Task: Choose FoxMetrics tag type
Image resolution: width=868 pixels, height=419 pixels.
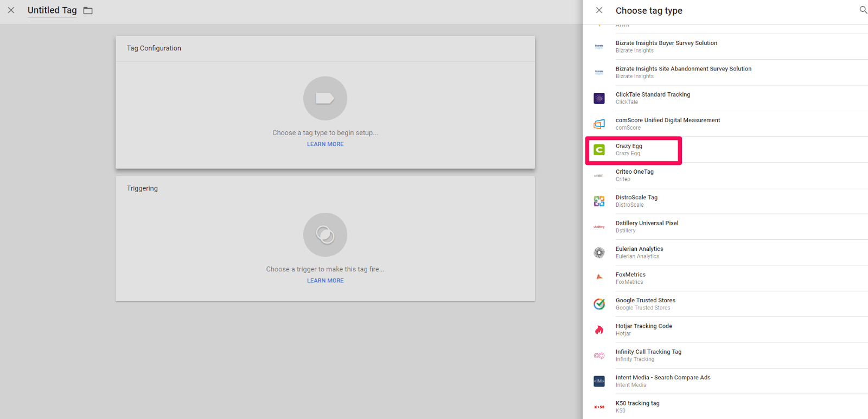Action: click(x=630, y=275)
